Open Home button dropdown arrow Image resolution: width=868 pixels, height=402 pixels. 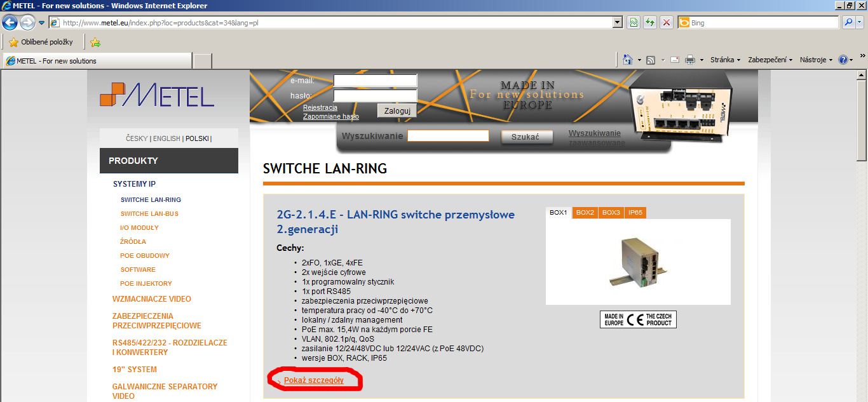[x=639, y=60]
